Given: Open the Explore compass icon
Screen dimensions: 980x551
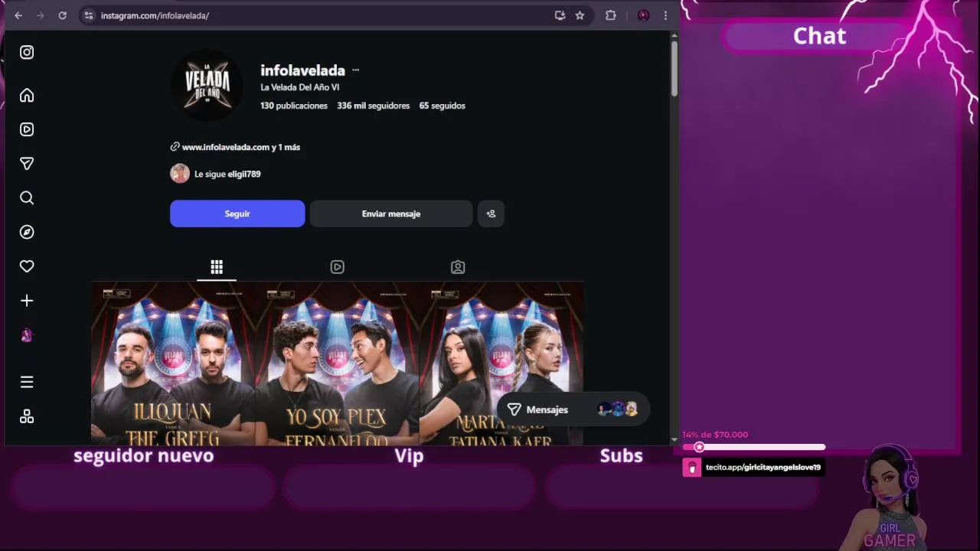Looking at the screenshot, I should pos(27,232).
